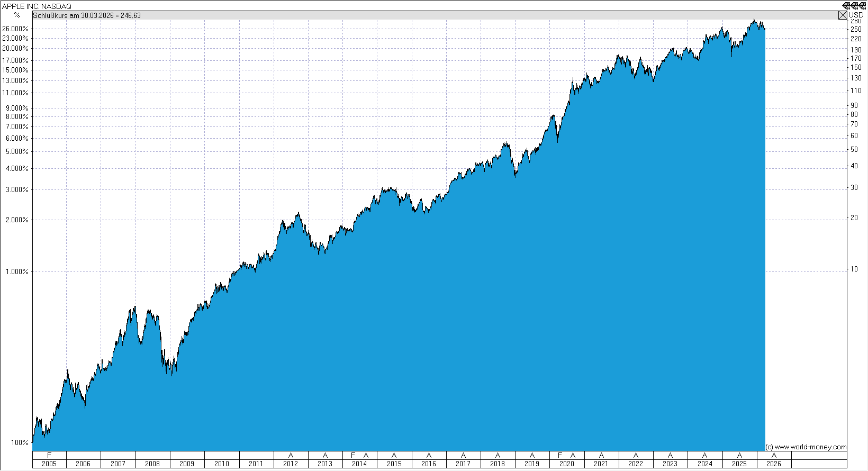Select the 2018 year cell
Image resolution: width=868 pixels, height=471 pixels.
[x=498, y=464]
